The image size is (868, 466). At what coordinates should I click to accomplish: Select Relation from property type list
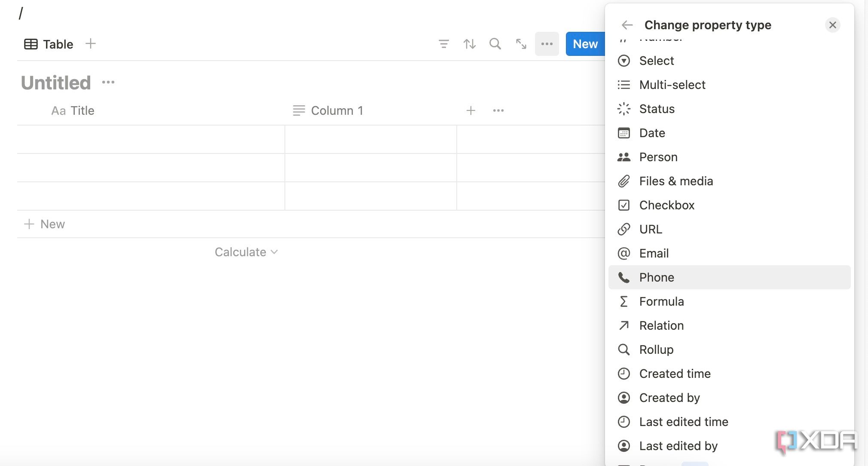pos(662,325)
